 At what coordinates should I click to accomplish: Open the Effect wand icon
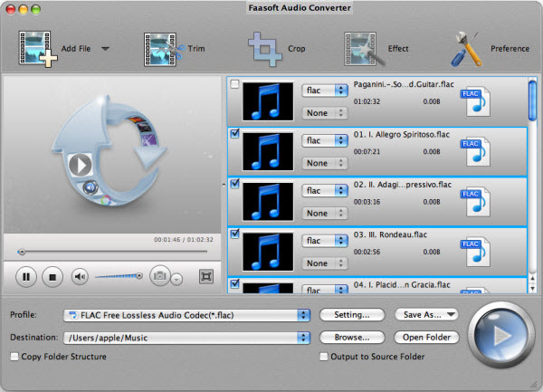coord(364,49)
